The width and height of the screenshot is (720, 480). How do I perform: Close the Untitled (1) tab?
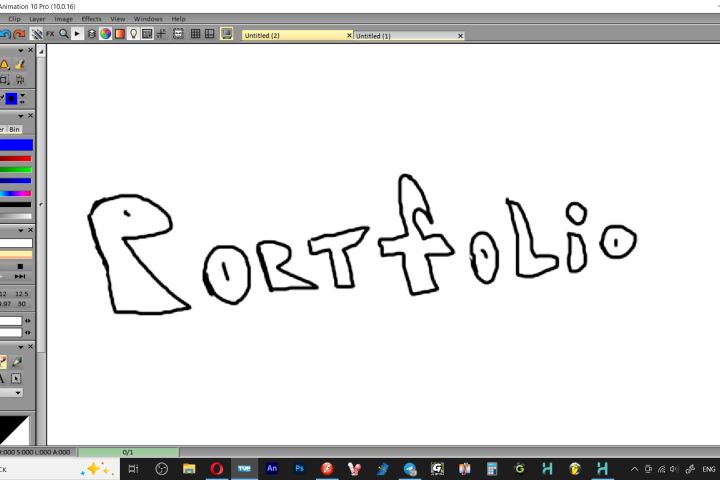coord(461,36)
